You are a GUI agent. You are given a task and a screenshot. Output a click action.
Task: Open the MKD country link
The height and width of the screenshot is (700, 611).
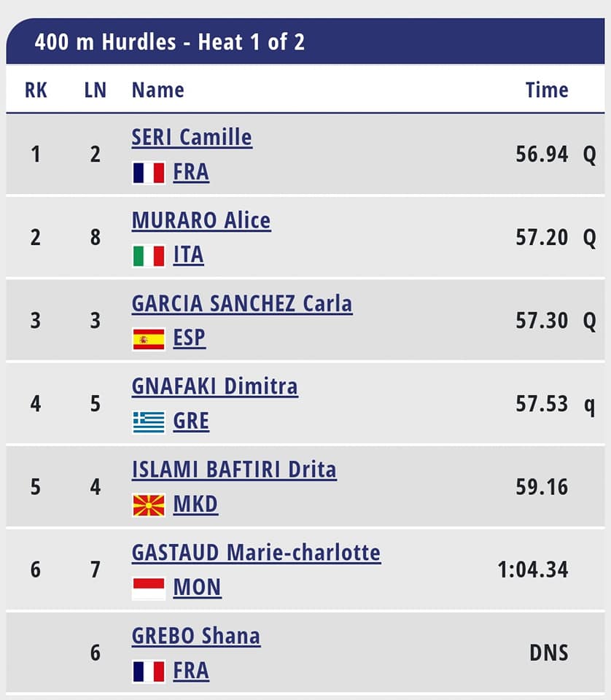tap(195, 504)
